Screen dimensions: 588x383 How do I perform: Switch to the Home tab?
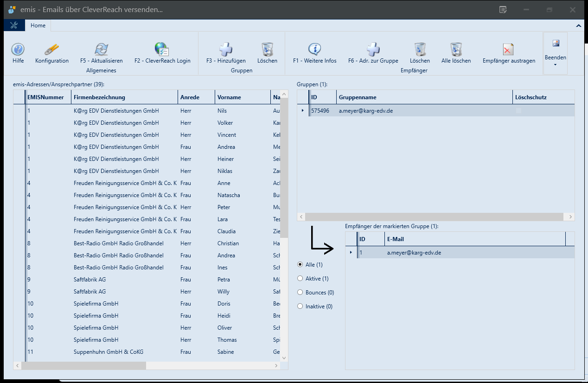(x=38, y=26)
